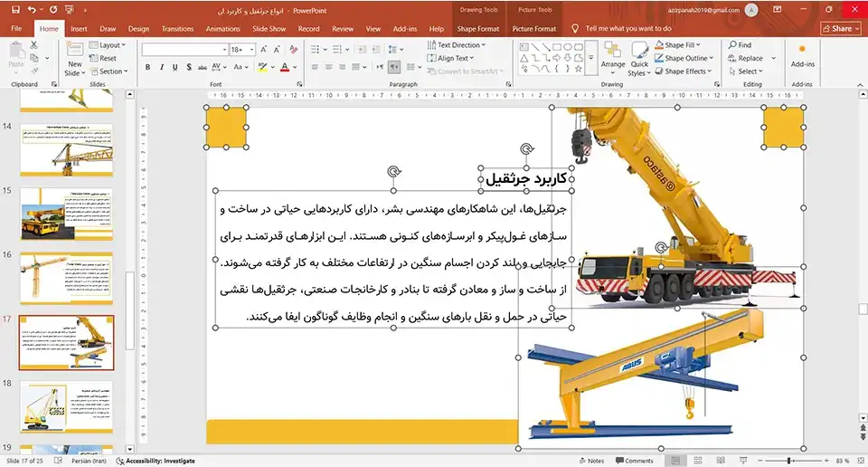Click the zoom slider handle
Image resolution: width=868 pixels, height=467 pixels.
pos(788,461)
